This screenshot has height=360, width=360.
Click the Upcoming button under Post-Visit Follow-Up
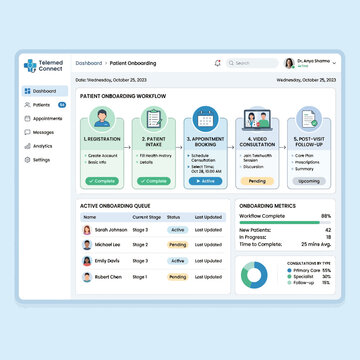309,181
